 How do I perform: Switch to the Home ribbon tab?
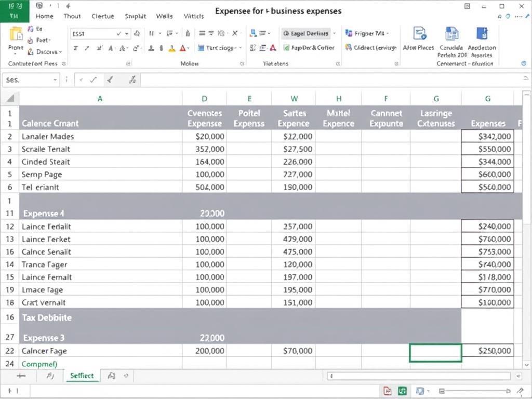[x=44, y=16]
